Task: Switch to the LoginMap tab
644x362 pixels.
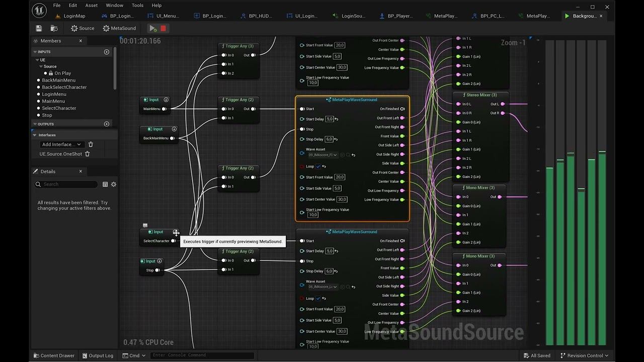Action: click(71, 16)
